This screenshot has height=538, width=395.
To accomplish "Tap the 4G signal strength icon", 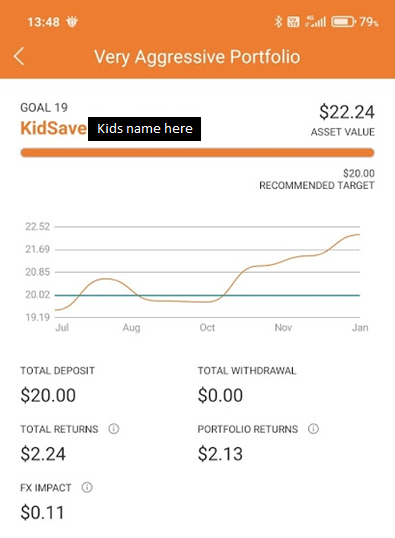I will click(315, 21).
